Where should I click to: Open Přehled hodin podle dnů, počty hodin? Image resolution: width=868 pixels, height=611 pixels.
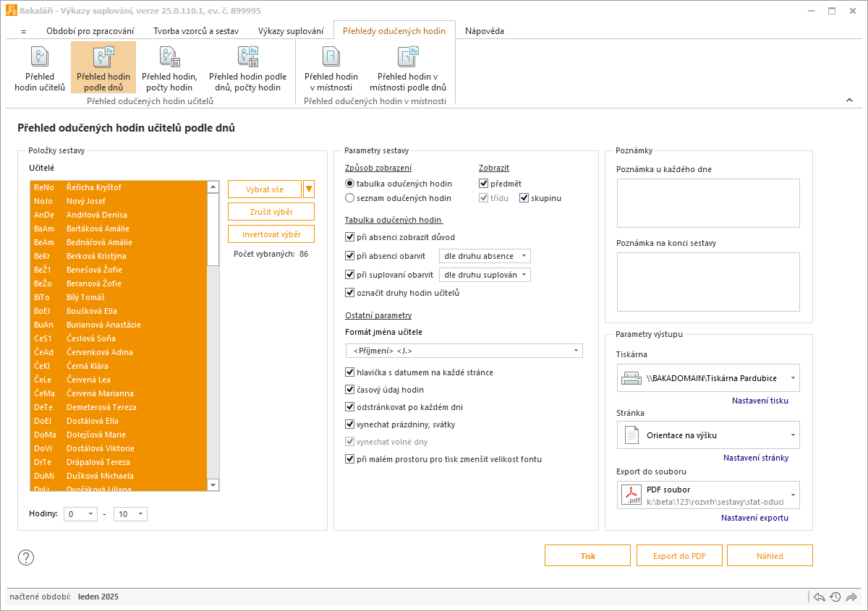tap(248, 68)
